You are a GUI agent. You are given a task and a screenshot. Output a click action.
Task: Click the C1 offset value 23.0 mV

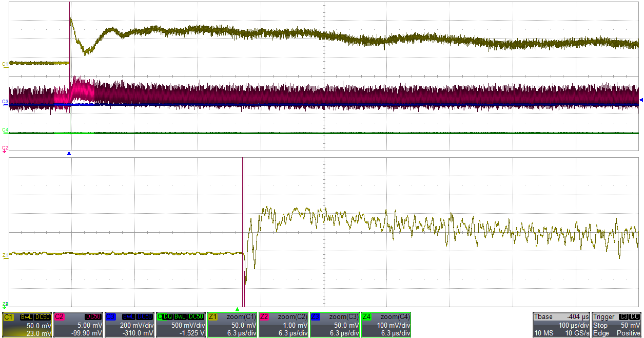coord(38,333)
